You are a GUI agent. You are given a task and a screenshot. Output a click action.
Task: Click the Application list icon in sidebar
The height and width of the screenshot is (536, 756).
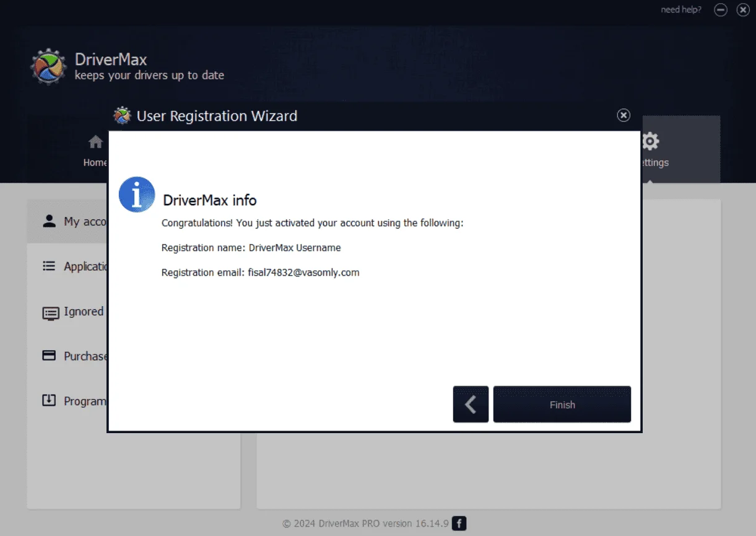tap(49, 266)
